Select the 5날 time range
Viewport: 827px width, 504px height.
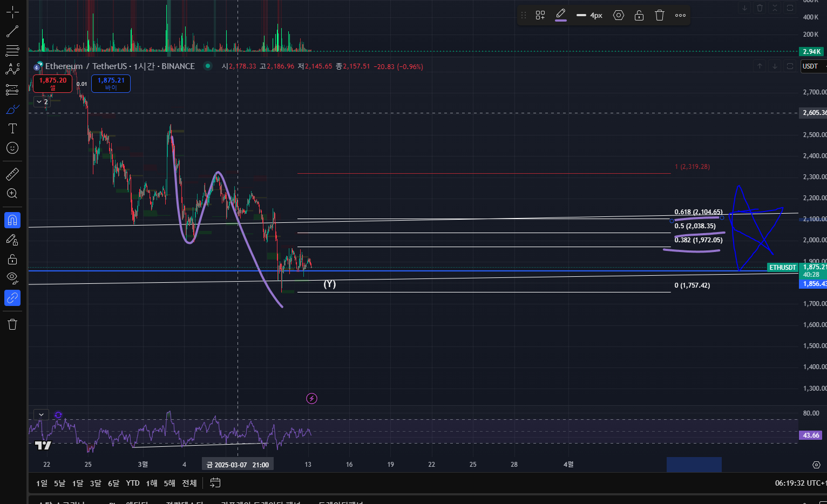click(59, 483)
